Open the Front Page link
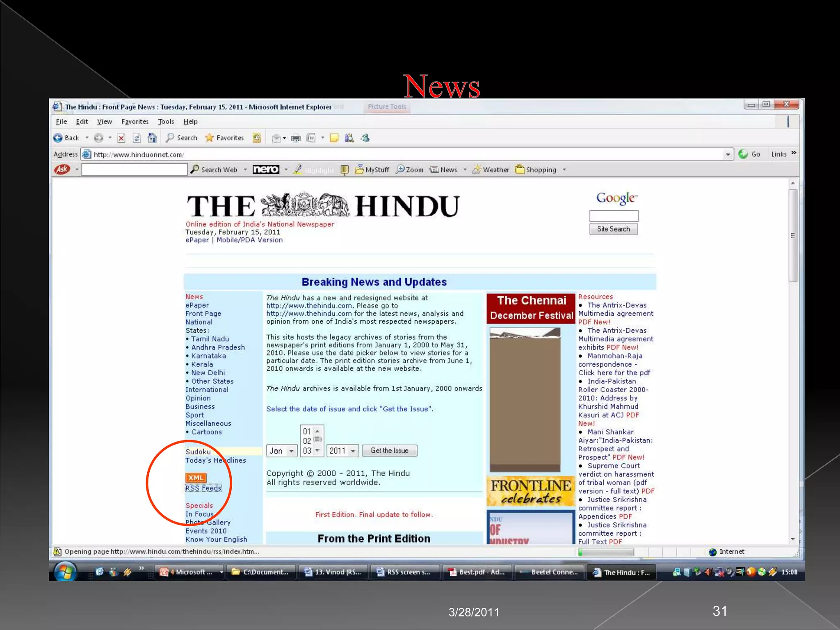This screenshot has width=840, height=630. (x=203, y=313)
